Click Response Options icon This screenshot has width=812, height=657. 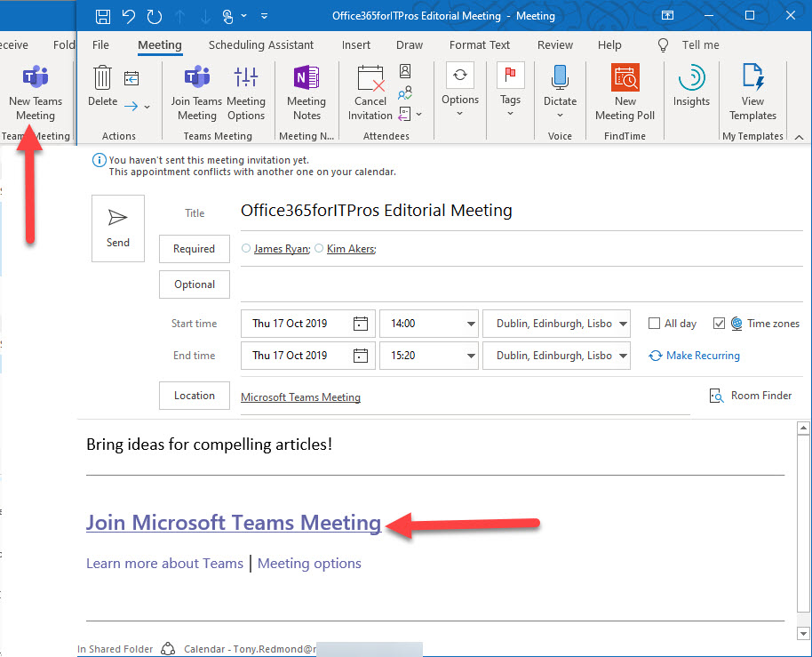point(404,114)
